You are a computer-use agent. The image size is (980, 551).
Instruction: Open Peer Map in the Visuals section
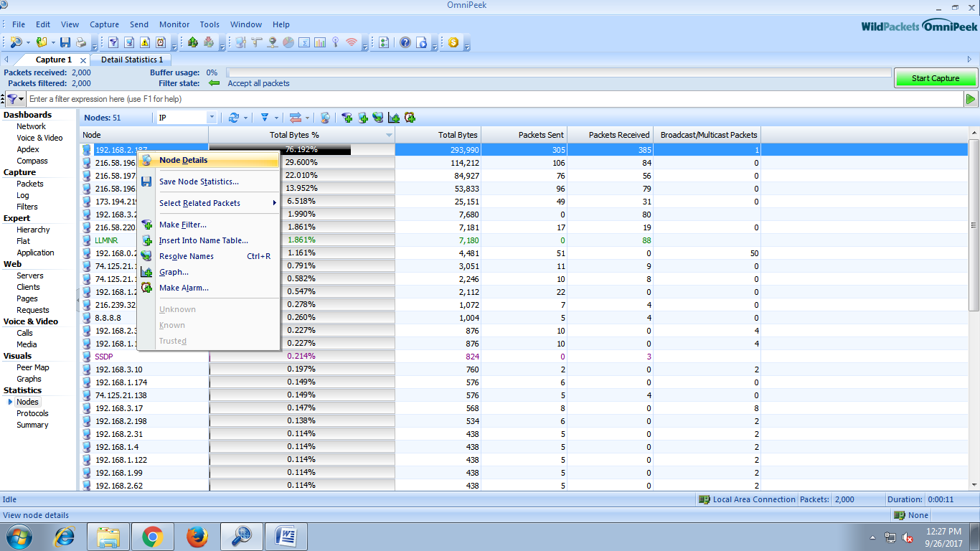pyautogui.click(x=33, y=367)
